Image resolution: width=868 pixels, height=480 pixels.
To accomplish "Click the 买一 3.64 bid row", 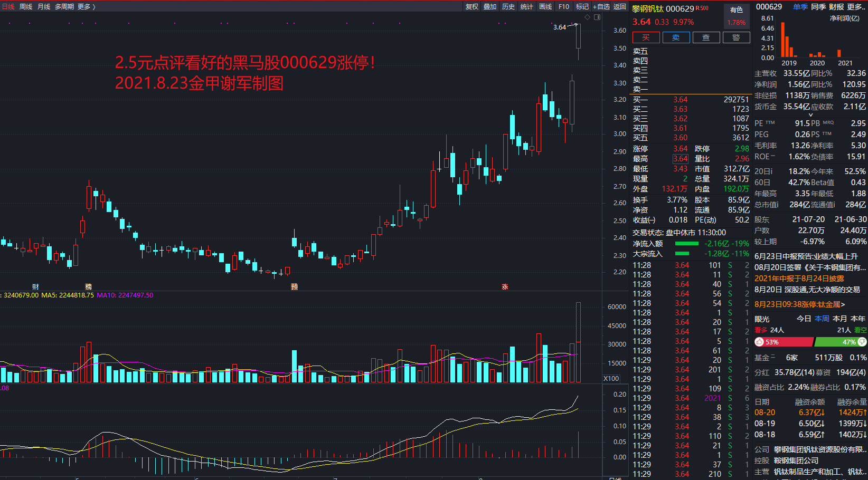I will click(x=691, y=100).
